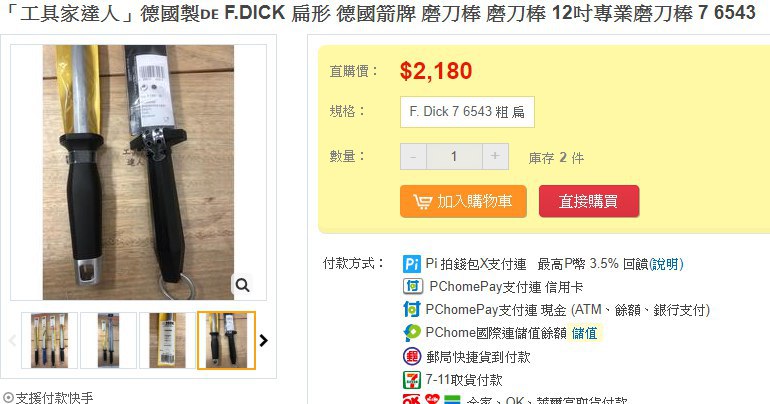Show previous thumbnails with left arrow
This screenshot has height=404, width=770.
pos(13,340)
